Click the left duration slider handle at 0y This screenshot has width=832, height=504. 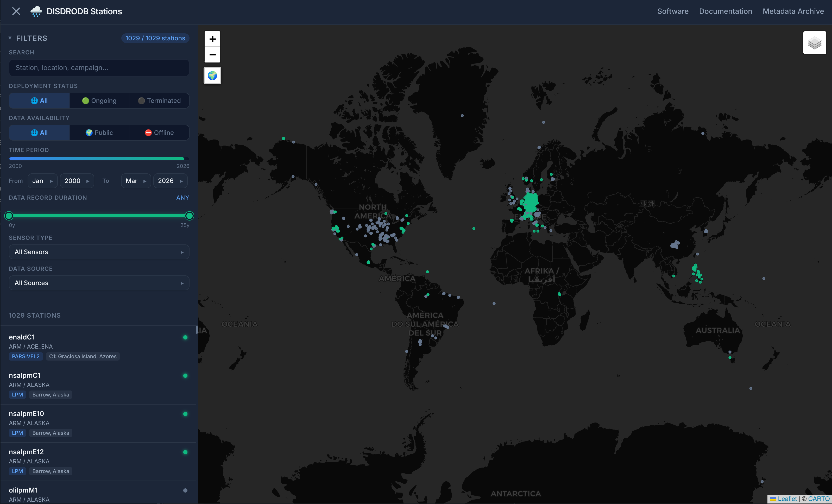click(9, 216)
